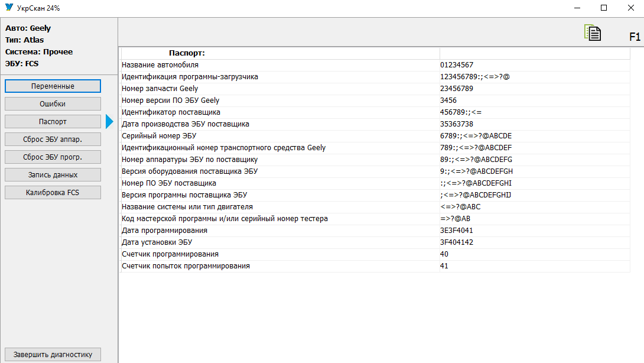The height and width of the screenshot is (363, 644).
Task: Select Идентификатор поставщика row
Action: [375, 112]
